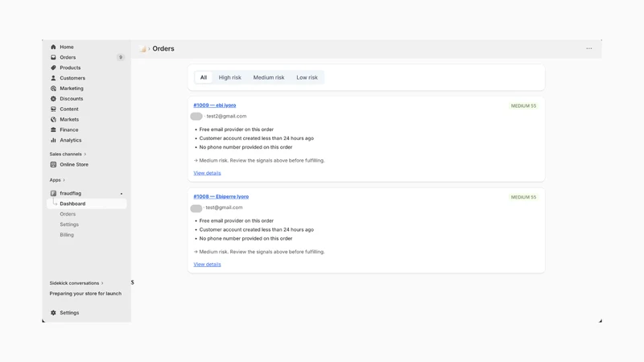Viewport: 644px width, 362px height.
Task: Click MEDIUM 55 badge on order #1009
Action: pos(523,106)
